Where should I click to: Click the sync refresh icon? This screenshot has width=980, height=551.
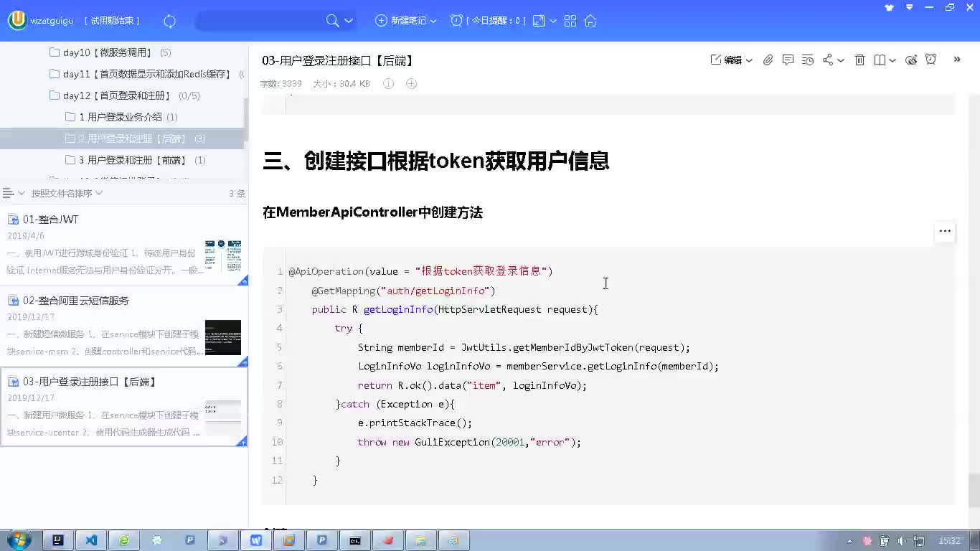pyautogui.click(x=170, y=22)
